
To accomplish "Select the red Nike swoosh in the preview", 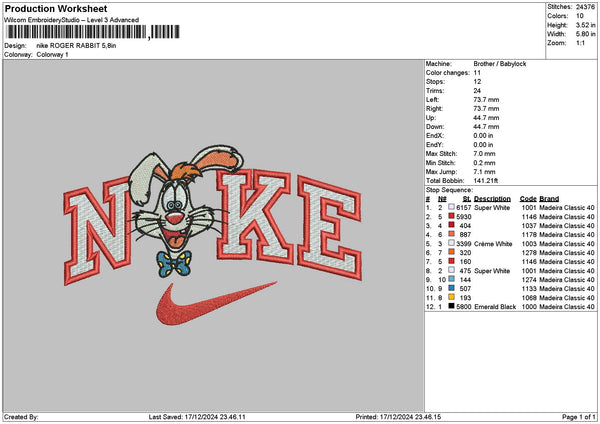I will point(216,304).
